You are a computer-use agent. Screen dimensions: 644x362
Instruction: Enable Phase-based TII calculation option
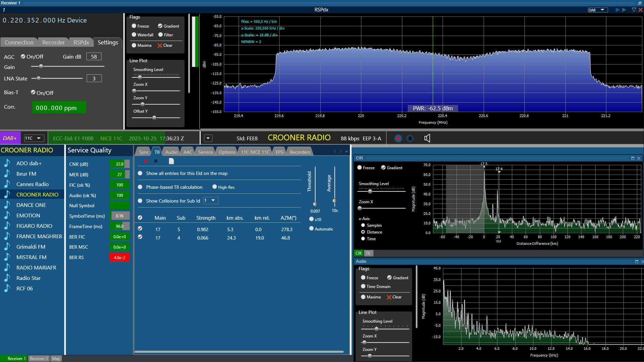pyautogui.click(x=140, y=187)
